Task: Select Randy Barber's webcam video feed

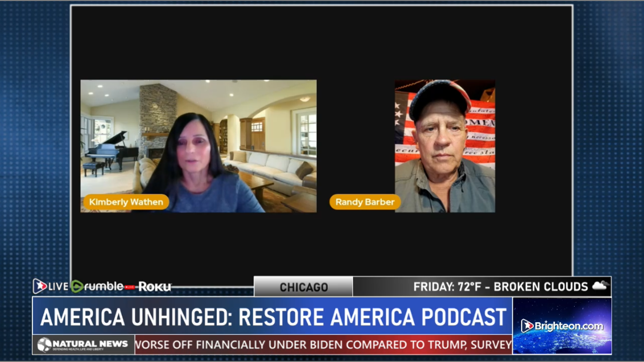Action: (445, 146)
